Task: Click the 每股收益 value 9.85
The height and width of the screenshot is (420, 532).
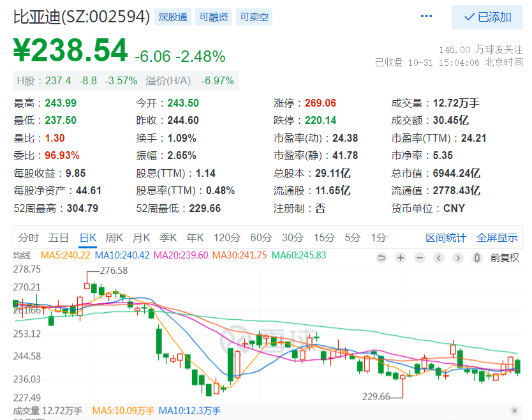Action: click(75, 173)
